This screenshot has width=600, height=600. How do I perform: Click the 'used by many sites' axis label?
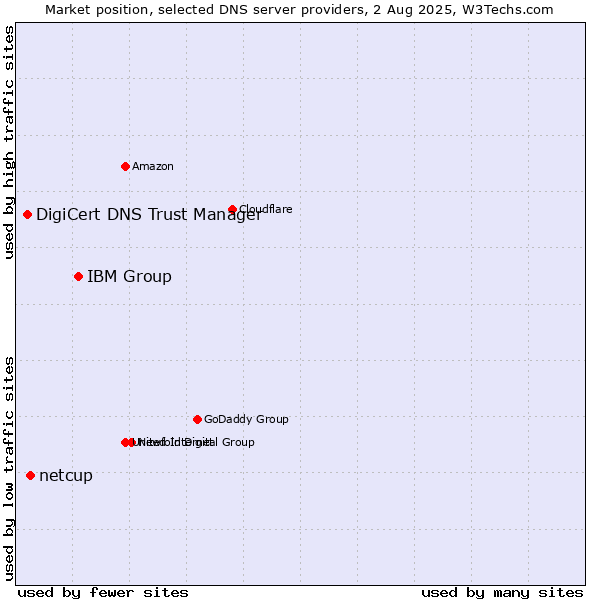click(502, 593)
